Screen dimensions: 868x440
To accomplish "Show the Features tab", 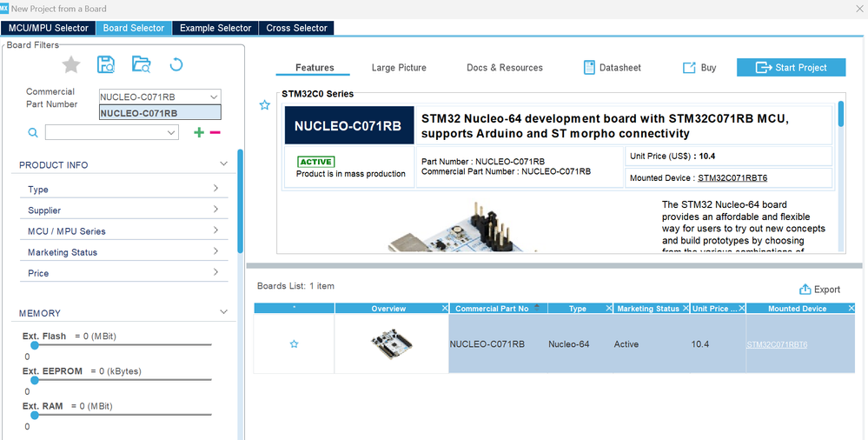I will [315, 68].
